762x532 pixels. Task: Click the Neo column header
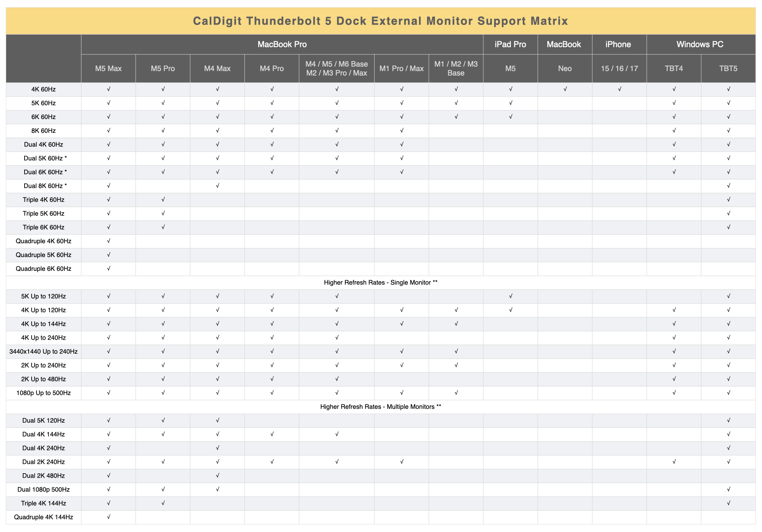click(565, 68)
